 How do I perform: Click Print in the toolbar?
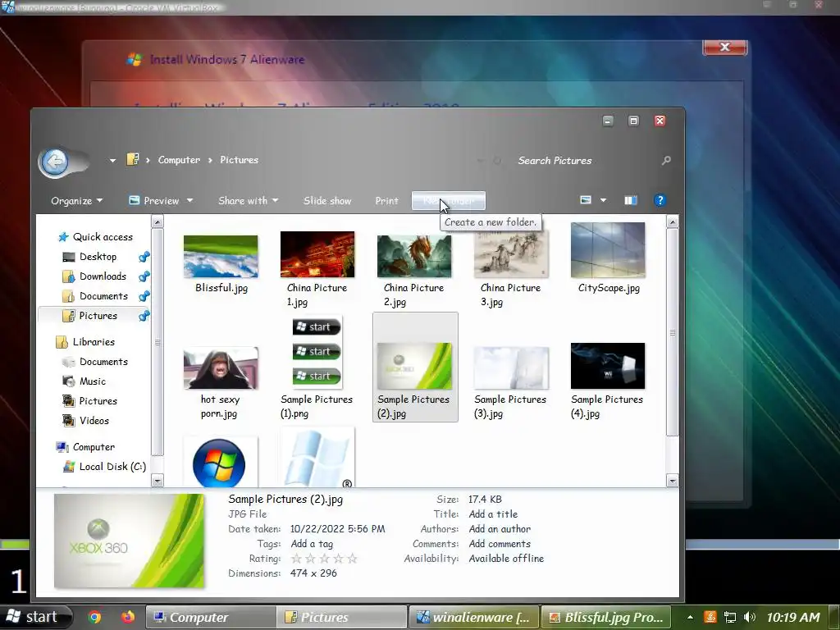point(387,201)
